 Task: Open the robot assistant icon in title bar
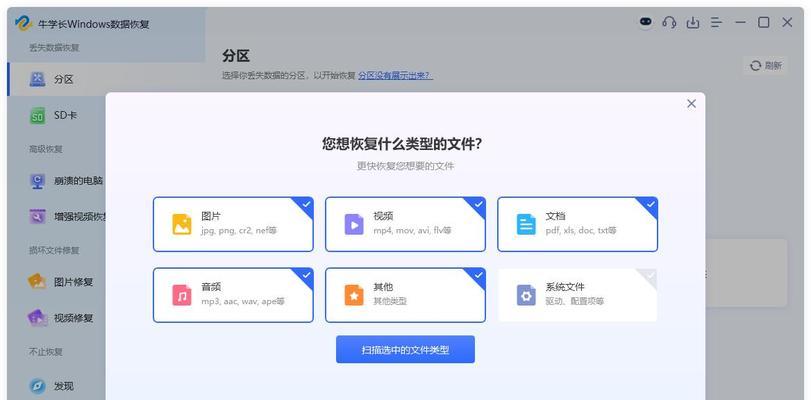click(x=645, y=22)
